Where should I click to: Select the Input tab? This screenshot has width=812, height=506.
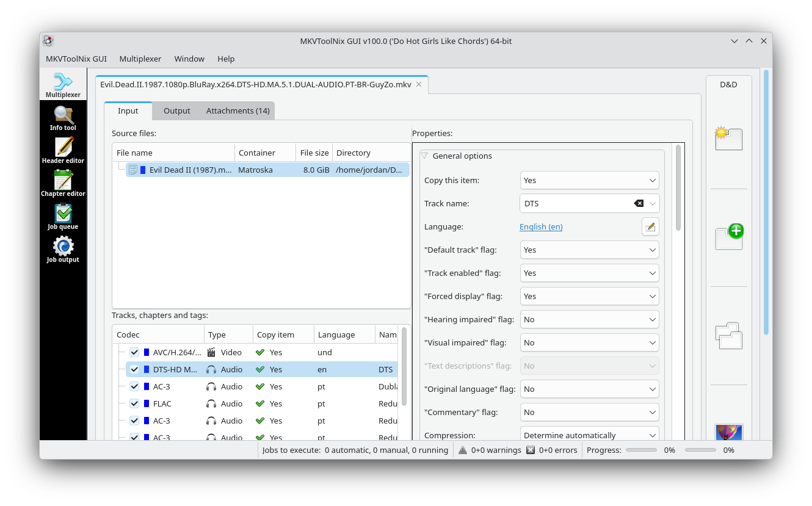click(x=128, y=110)
